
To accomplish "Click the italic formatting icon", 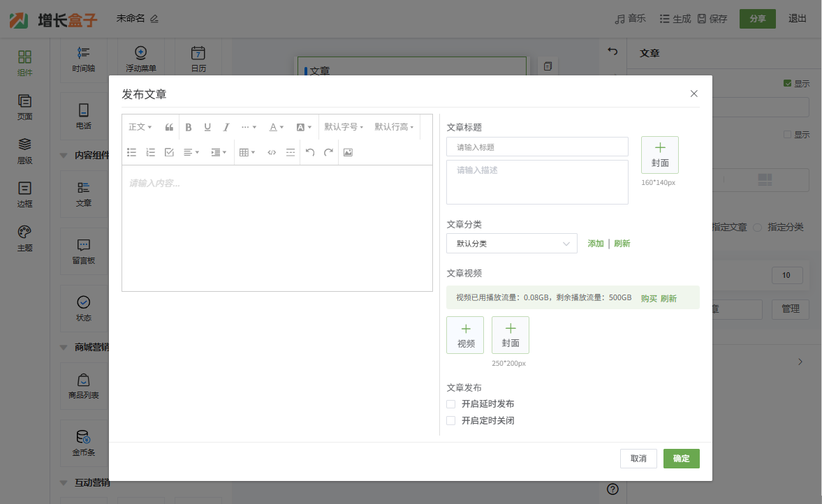I will pyautogui.click(x=226, y=127).
